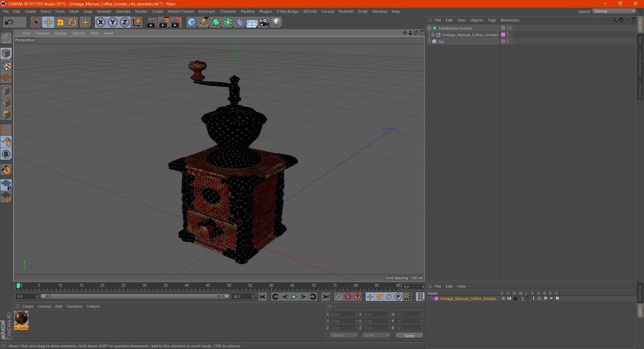Open the spline Pen tool
Viewport: 644px width, 349px height.
204,22
